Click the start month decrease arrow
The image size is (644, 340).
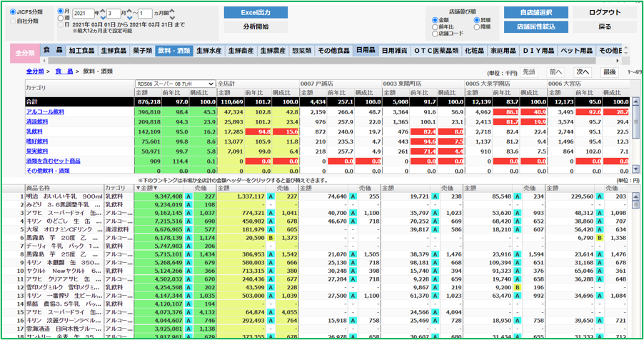tap(130, 17)
